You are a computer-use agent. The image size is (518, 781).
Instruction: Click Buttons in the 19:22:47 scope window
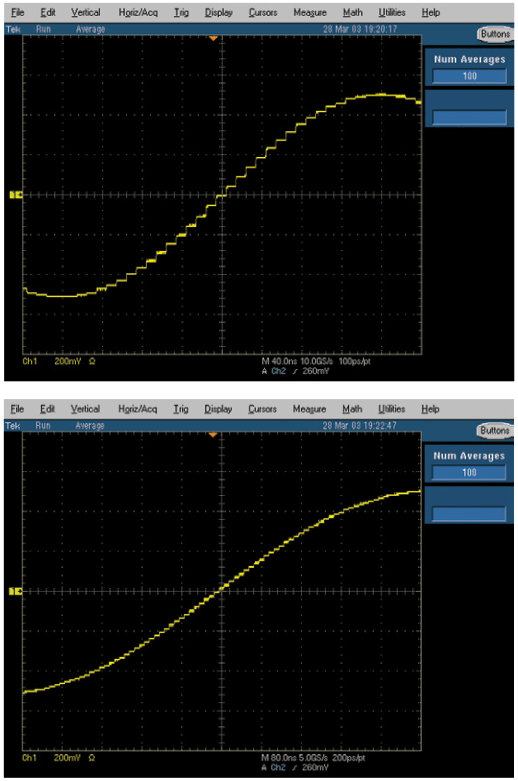495,430
